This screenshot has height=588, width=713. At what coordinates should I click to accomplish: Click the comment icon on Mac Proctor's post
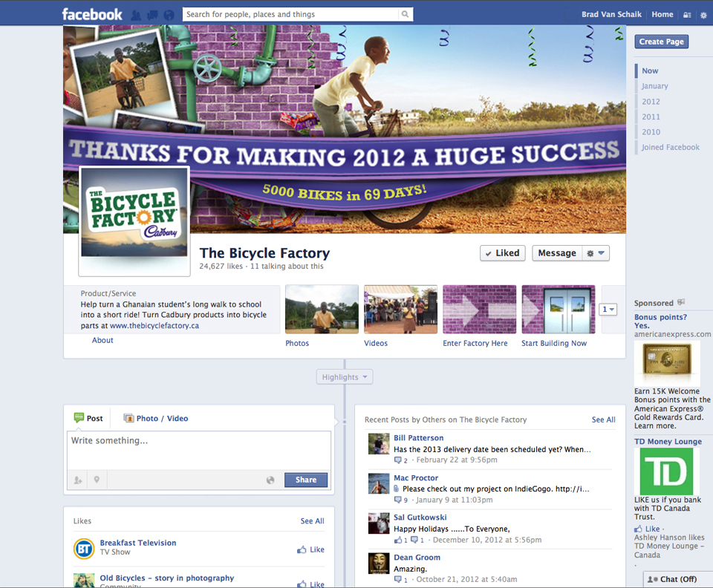[398, 500]
